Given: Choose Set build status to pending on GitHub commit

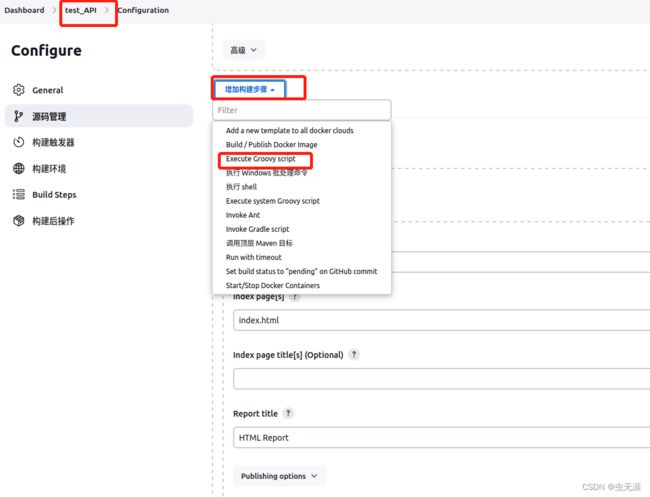Looking at the screenshot, I should 302,272.
